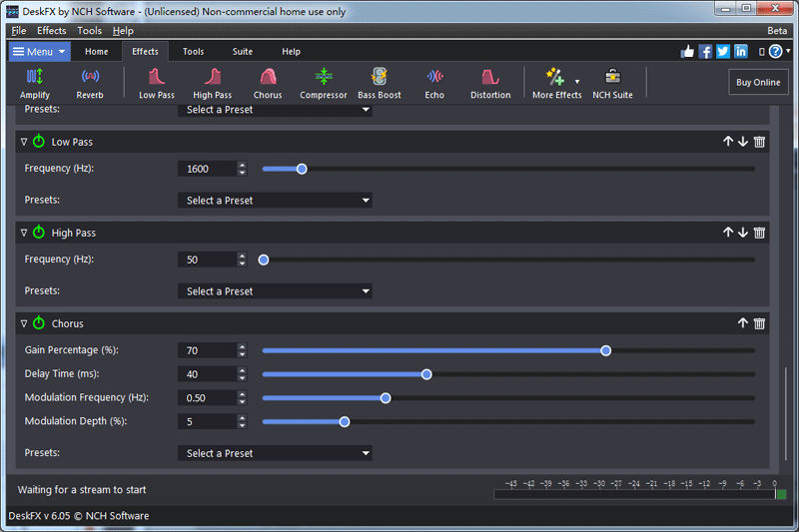The width and height of the screenshot is (799, 532).
Task: Open the blue help question mark icon
Action: [776, 52]
